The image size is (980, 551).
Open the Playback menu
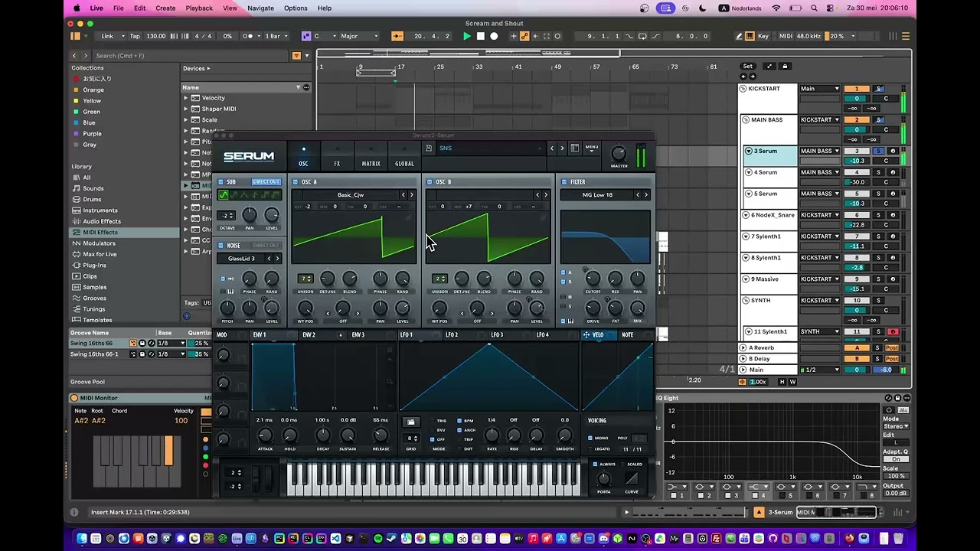point(199,8)
